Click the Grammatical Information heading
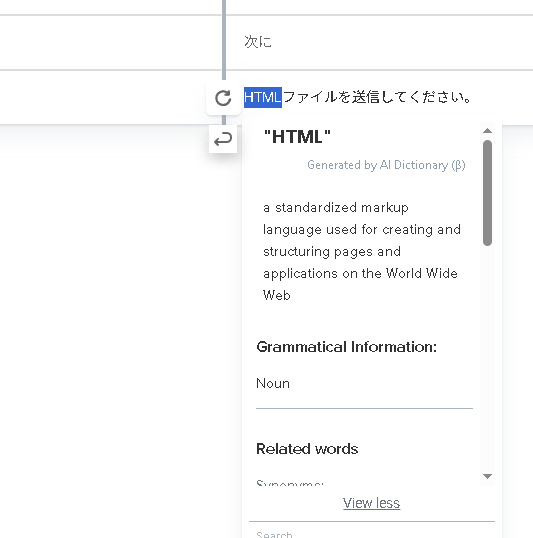The height and width of the screenshot is (538, 533). tap(347, 347)
